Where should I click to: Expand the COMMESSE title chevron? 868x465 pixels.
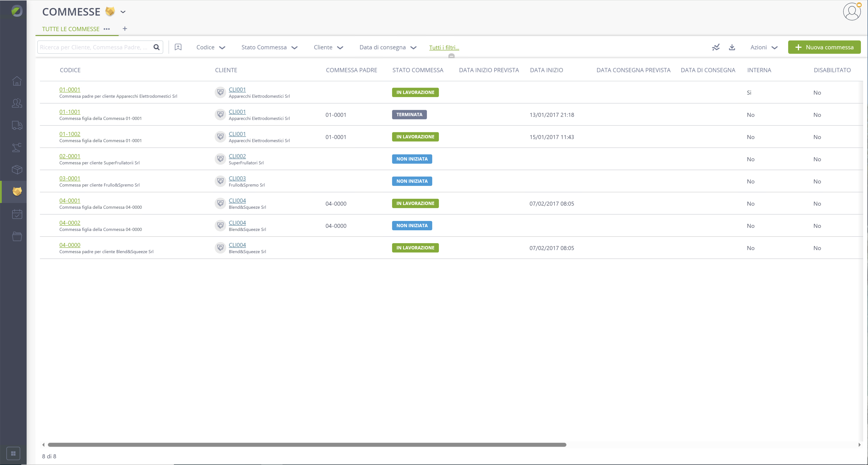click(123, 12)
